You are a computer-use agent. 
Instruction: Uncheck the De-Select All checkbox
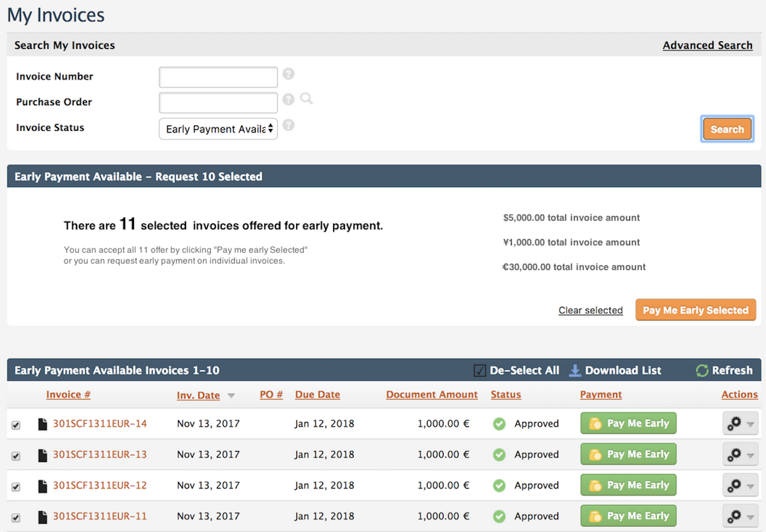pos(479,370)
